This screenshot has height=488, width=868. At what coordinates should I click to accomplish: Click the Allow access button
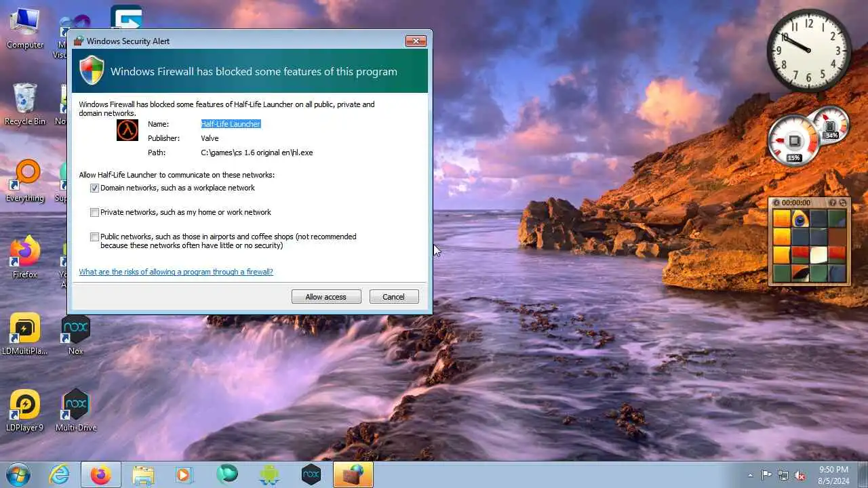click(326, 297)
